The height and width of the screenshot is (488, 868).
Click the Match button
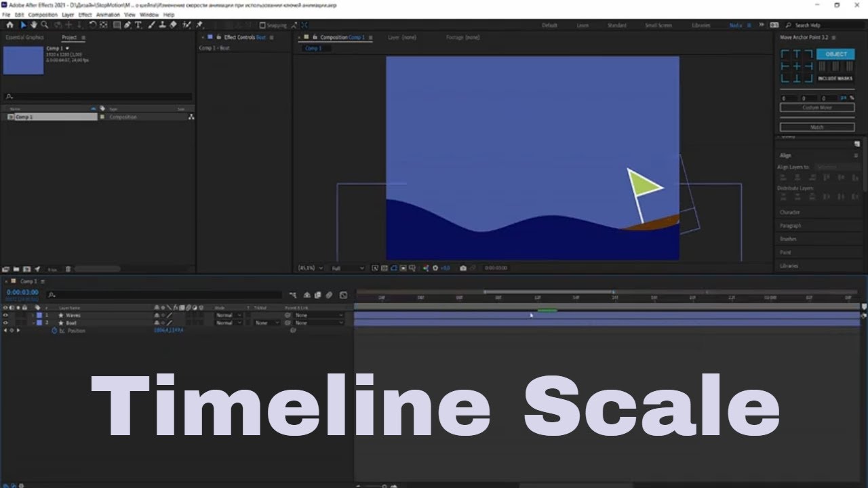point(816,127)
